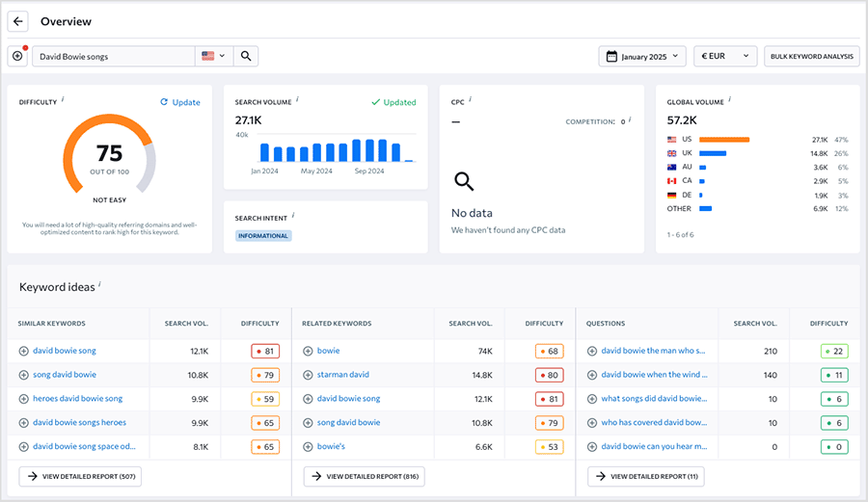Add heroes david bowie song via plus icon

pyautogui.click(x=24, y=399)
